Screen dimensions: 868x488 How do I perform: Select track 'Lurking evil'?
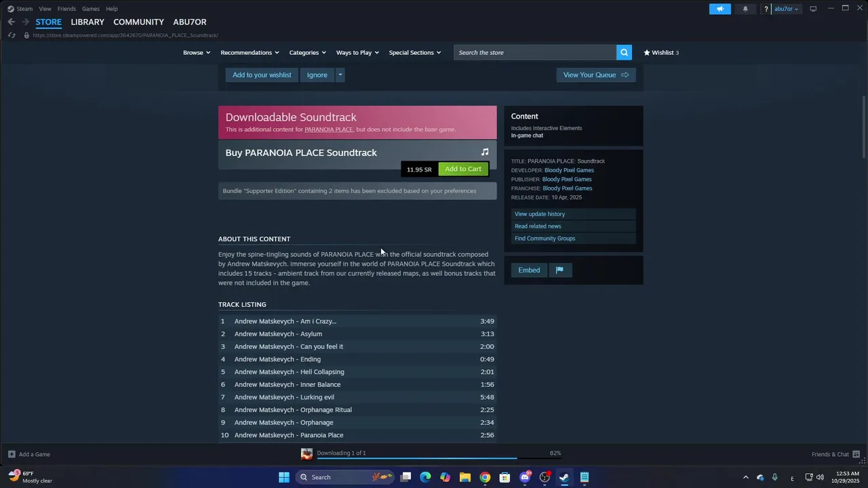pos(357,397)
